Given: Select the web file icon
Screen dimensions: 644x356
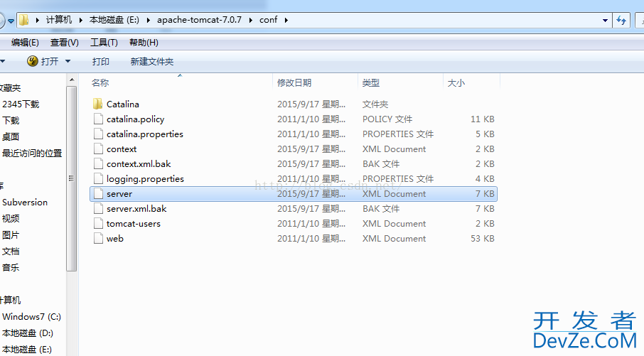Looking at the screenshot, I should [98, 239].
